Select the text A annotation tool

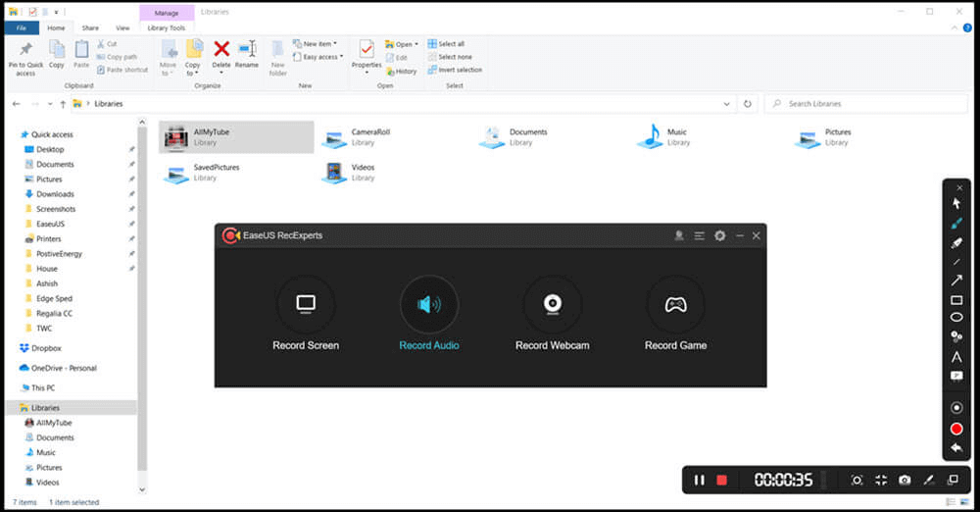click(x=956, y=357)
